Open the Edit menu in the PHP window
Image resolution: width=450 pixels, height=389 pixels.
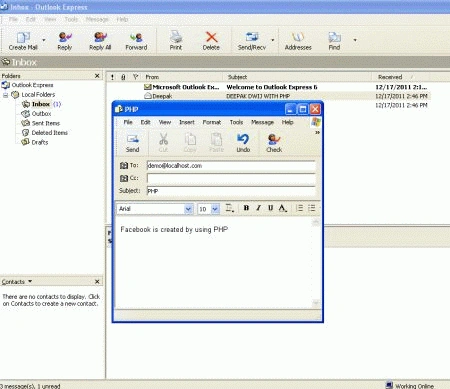[145, 122]
